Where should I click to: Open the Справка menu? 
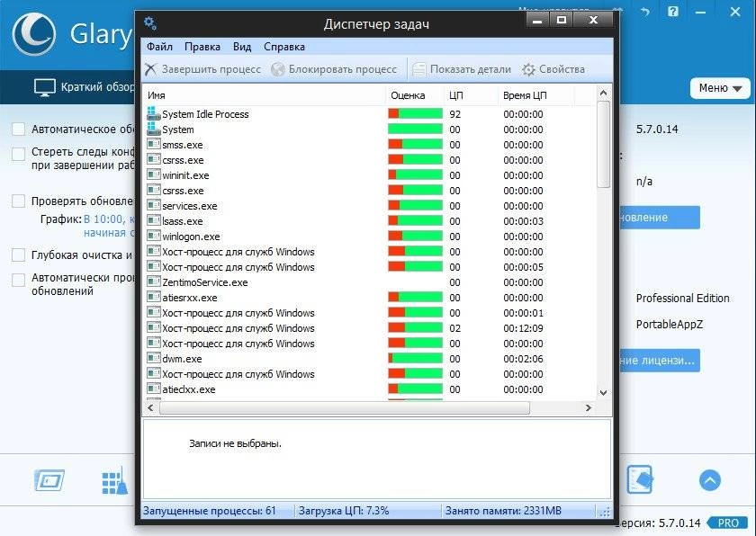[x=284, y=47]
